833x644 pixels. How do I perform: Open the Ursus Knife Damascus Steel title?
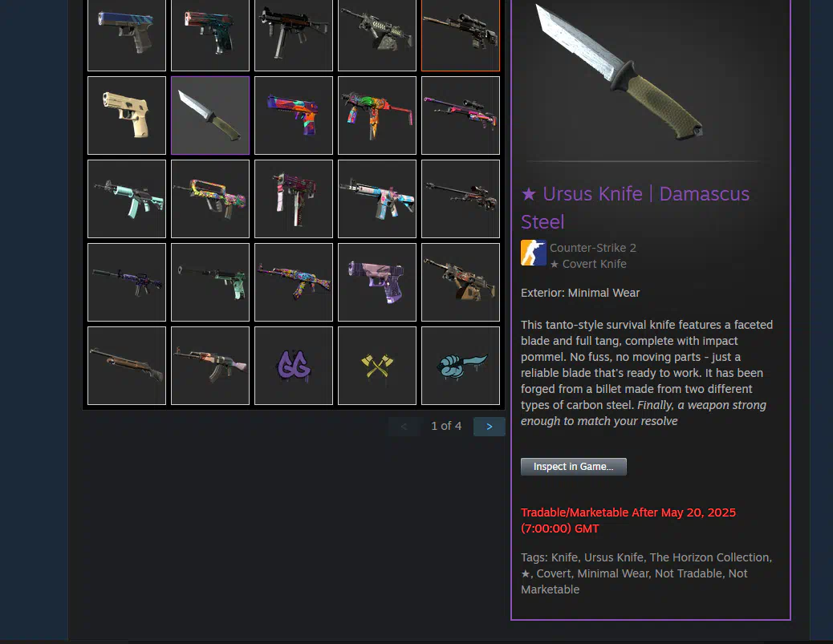(x=635, y=208)
